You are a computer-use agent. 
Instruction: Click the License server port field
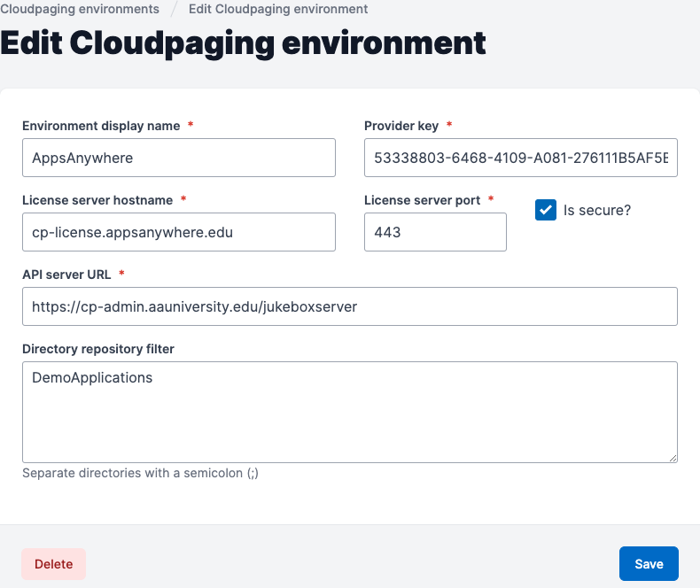click(435, 232)
